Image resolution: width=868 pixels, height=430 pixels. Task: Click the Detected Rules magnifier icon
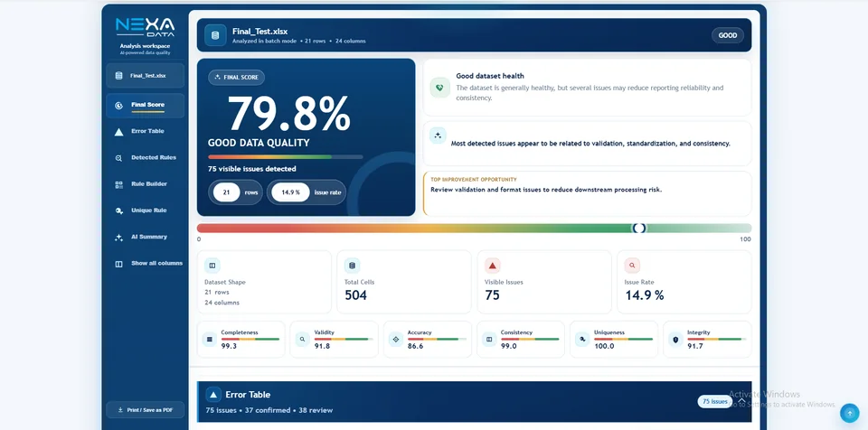[118, 158]
